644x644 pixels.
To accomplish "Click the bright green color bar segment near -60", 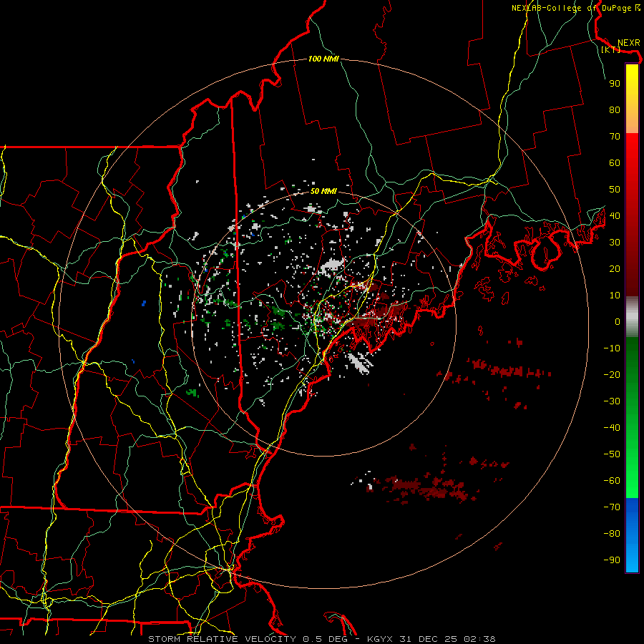I will coord(632,481).
